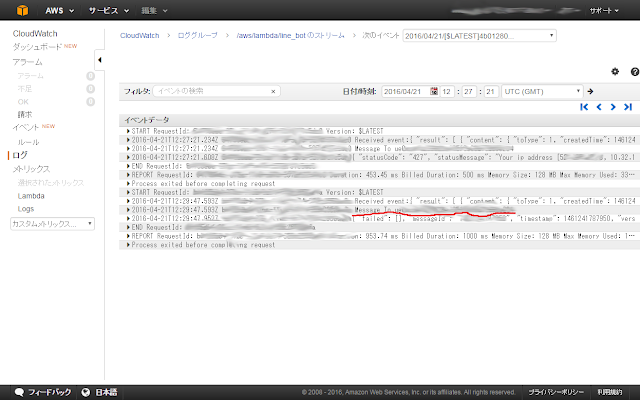This screenshot has width=640, height=400.
Task: Open the カスタムメトリクス dropdown
Action: (x=52, y=224)
